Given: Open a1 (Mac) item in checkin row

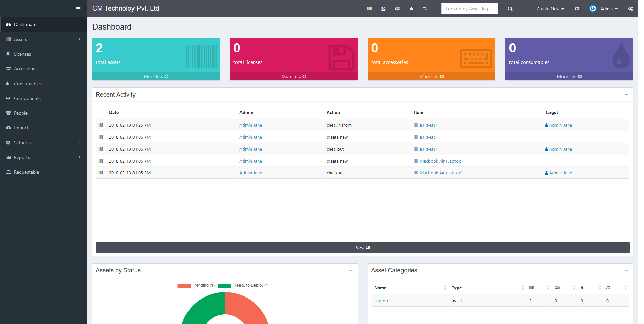Looking at the screenshot, I should (x=428, y=125).
